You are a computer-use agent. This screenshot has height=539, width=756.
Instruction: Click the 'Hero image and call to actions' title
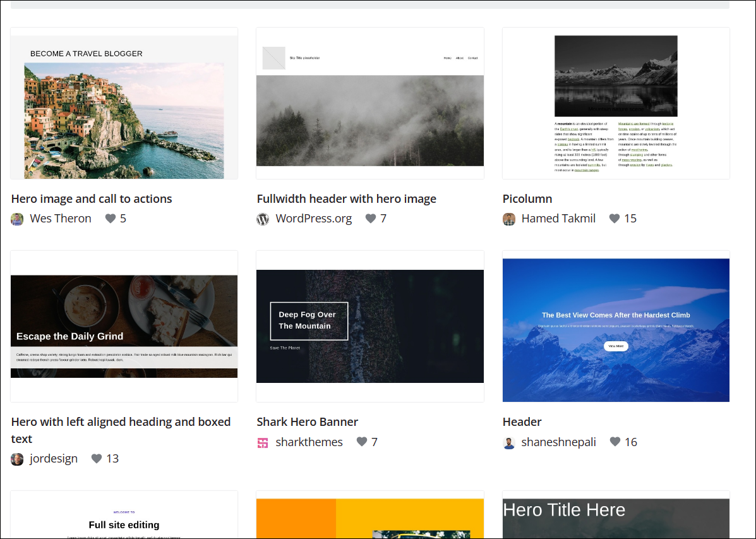(x=92, y=199)
